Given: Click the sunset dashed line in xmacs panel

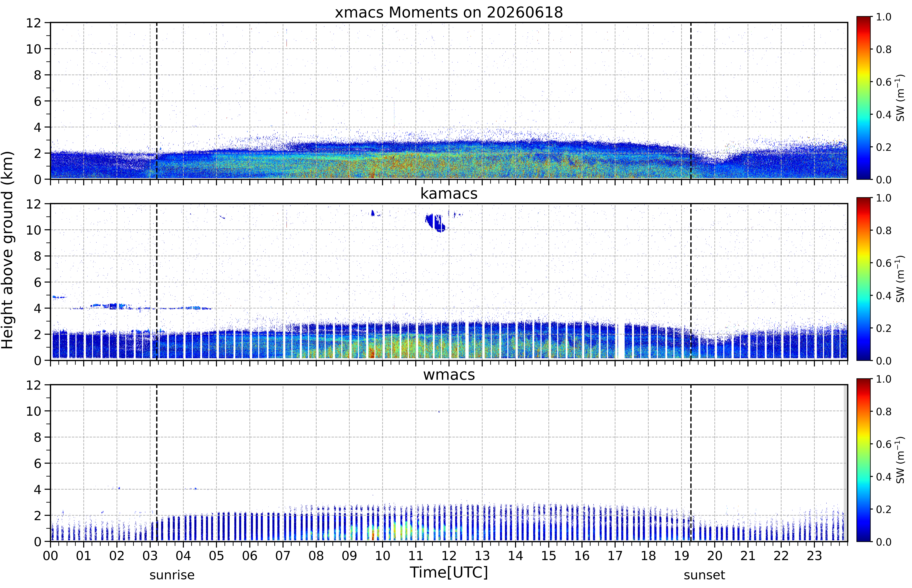Looking at the screenshot, I should (691, 101).
